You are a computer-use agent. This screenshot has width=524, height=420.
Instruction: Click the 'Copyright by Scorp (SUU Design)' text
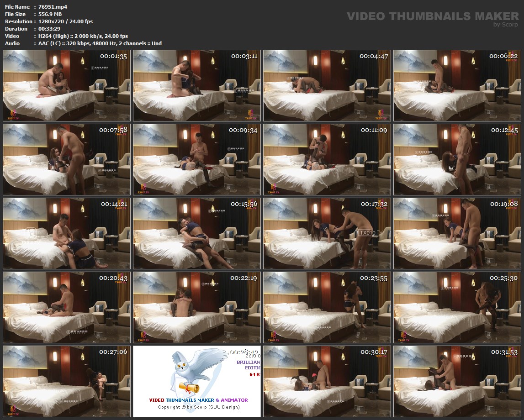[x=198, y=407]
